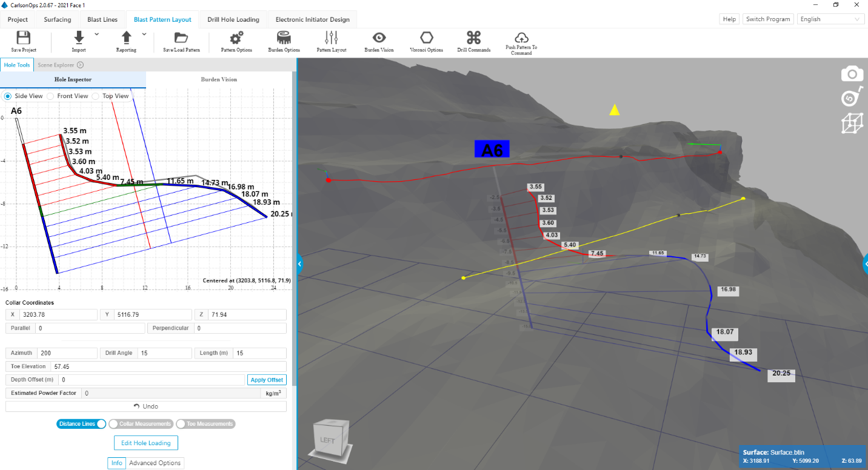
Task: Open Drill Commands icon
Action: (473, 38)
